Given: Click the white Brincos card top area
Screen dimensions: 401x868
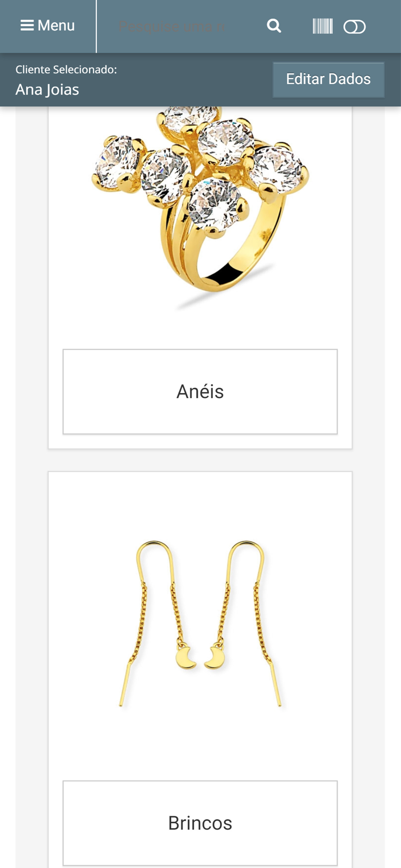Looking at the screenshot, I should [200, 503].
